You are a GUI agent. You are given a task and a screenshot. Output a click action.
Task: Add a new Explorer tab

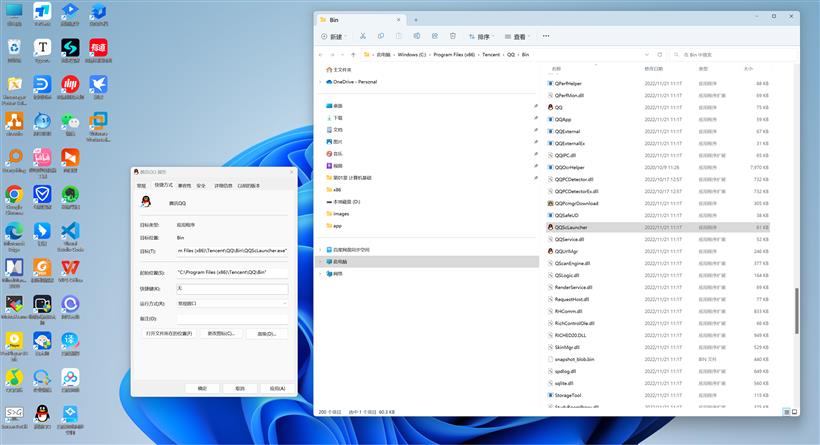click(x=416, y=20)
